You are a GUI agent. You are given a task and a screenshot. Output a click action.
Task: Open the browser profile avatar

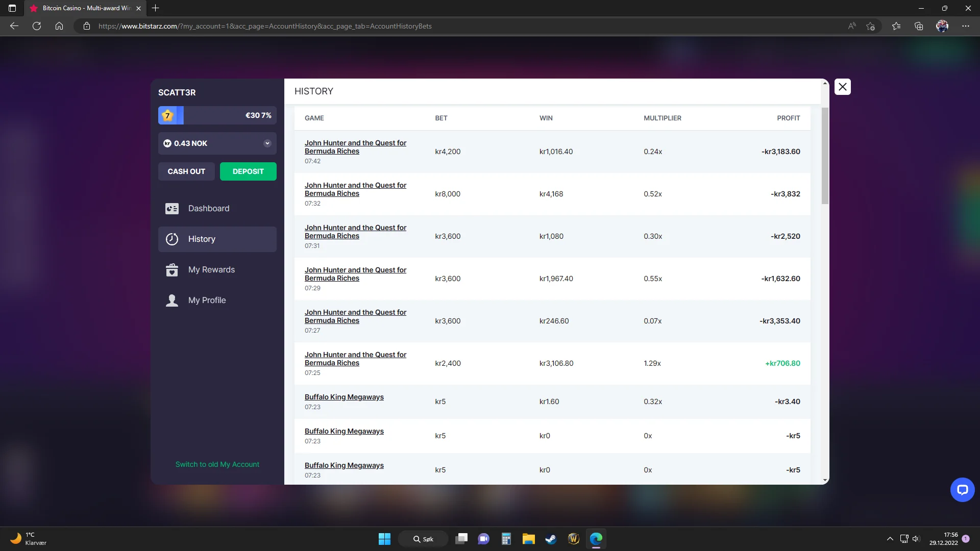(x=942, y=26)
